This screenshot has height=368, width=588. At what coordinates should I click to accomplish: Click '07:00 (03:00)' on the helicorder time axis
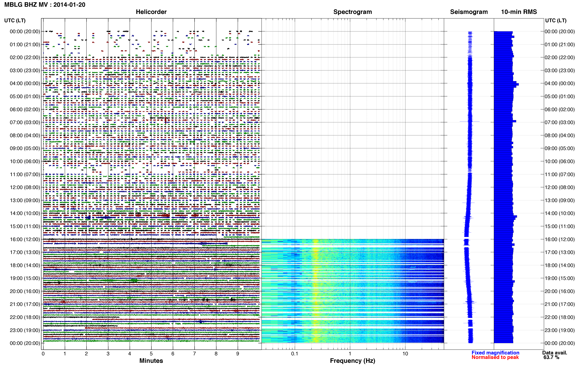click(x=25, y=122)
